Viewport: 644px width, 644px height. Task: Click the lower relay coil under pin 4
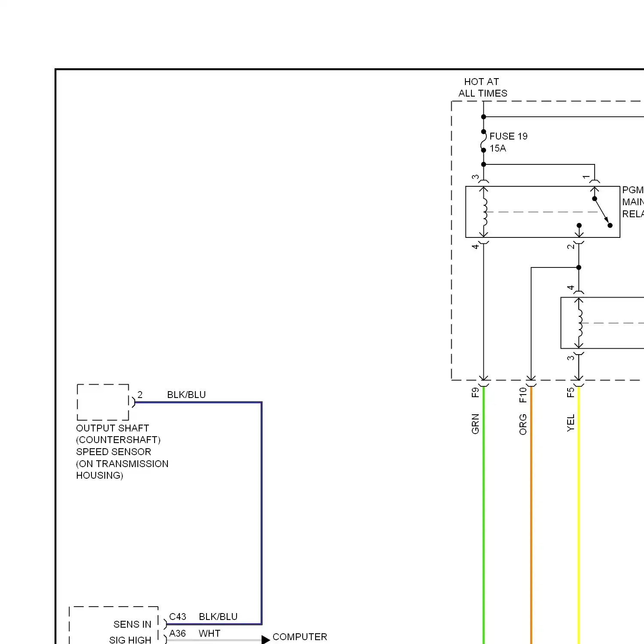(580, 323)
